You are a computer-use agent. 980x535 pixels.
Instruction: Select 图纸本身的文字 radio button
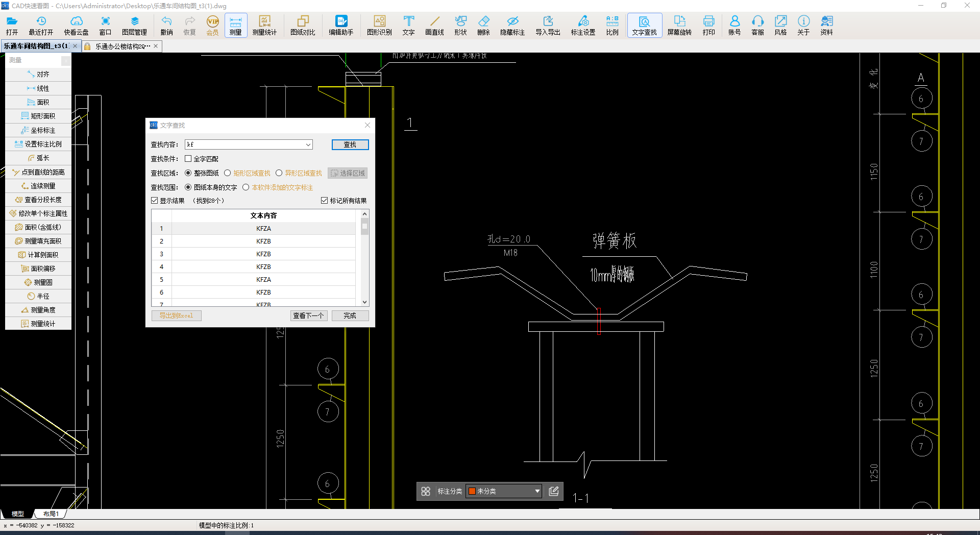(188, 187)
